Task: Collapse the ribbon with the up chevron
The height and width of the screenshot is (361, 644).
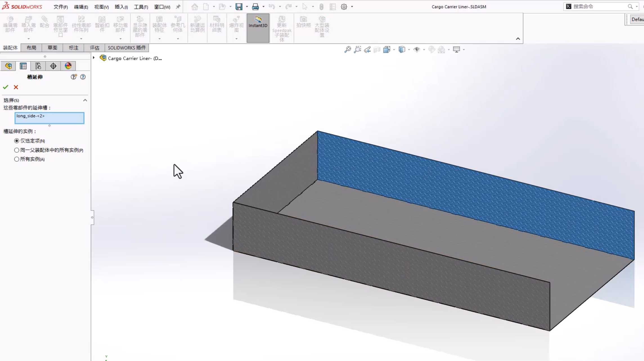Action: (x=518, y=39)
